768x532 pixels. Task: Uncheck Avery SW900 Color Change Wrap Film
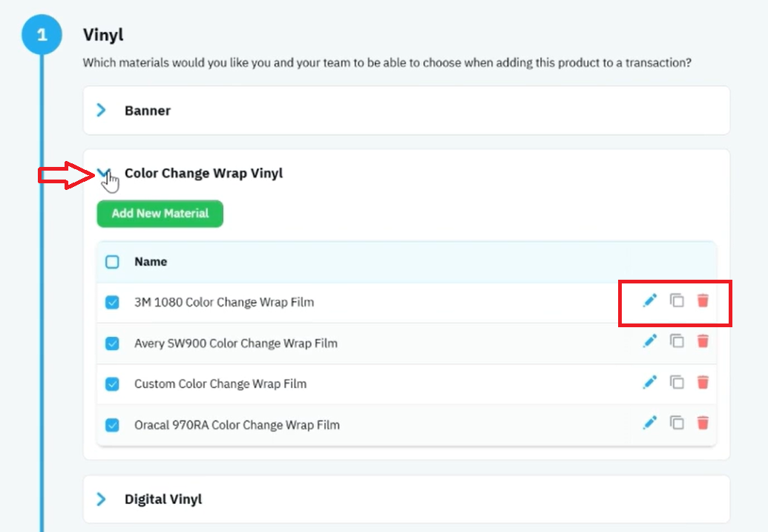tap(112, 344)
